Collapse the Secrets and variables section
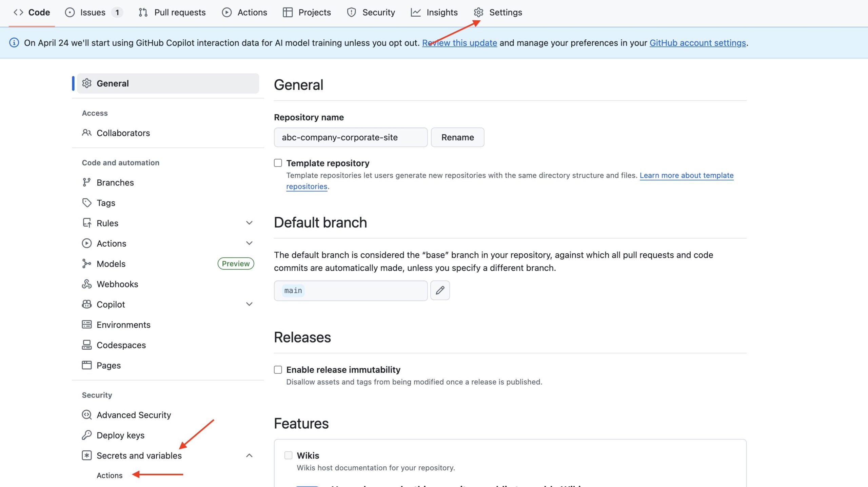The width and height of the screenshot is (868, 487). point(249,455)
